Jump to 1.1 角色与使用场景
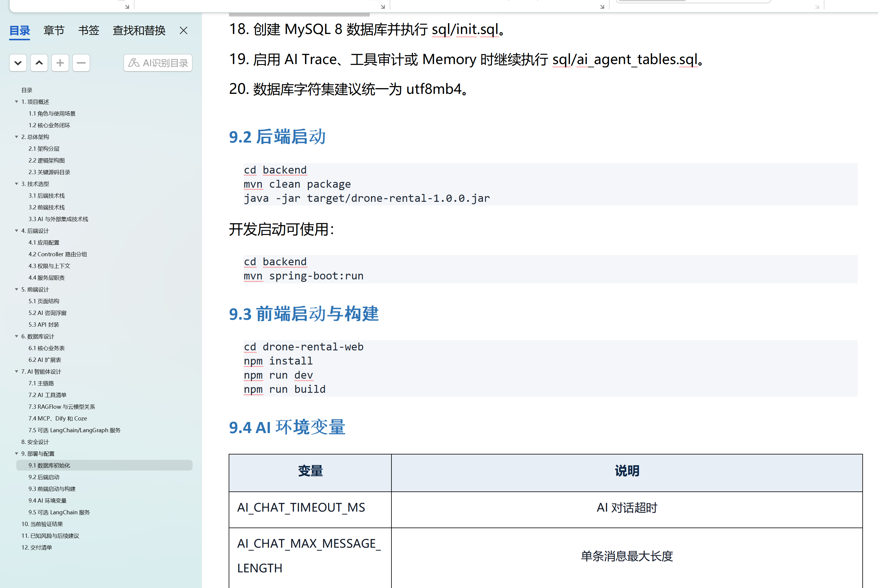The height and width of the screenshot is (588, 878). click(x=52, y=114)
